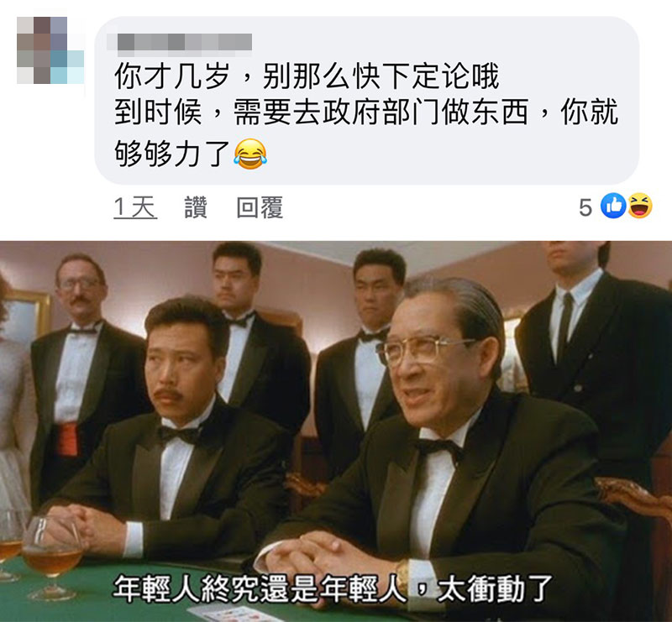Click the gold picture frame on the wall

coord(27,314)
